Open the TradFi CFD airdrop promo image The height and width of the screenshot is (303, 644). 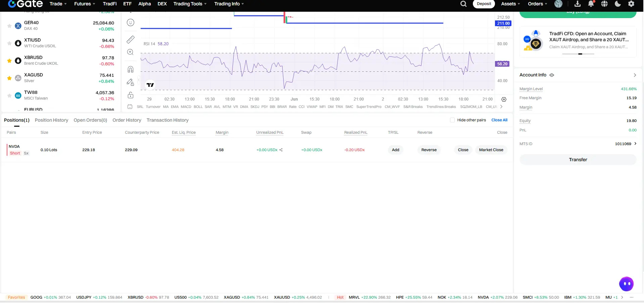(x=533, y=40)
